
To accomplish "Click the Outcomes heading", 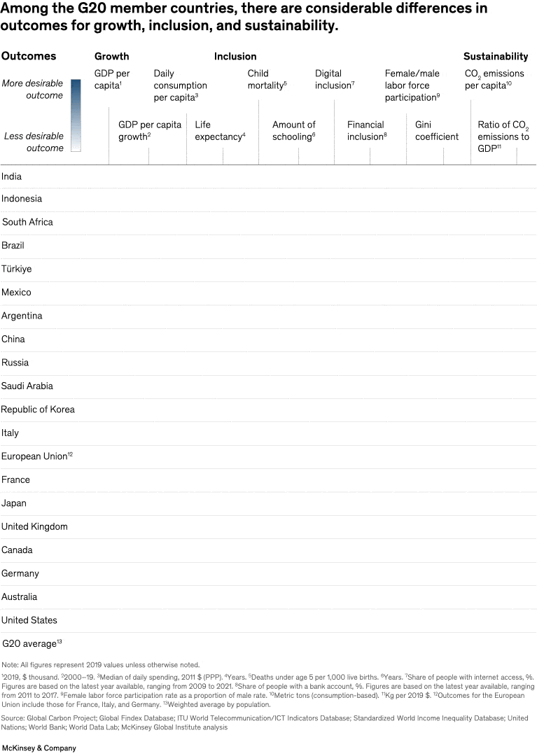I will coord(29,56).
